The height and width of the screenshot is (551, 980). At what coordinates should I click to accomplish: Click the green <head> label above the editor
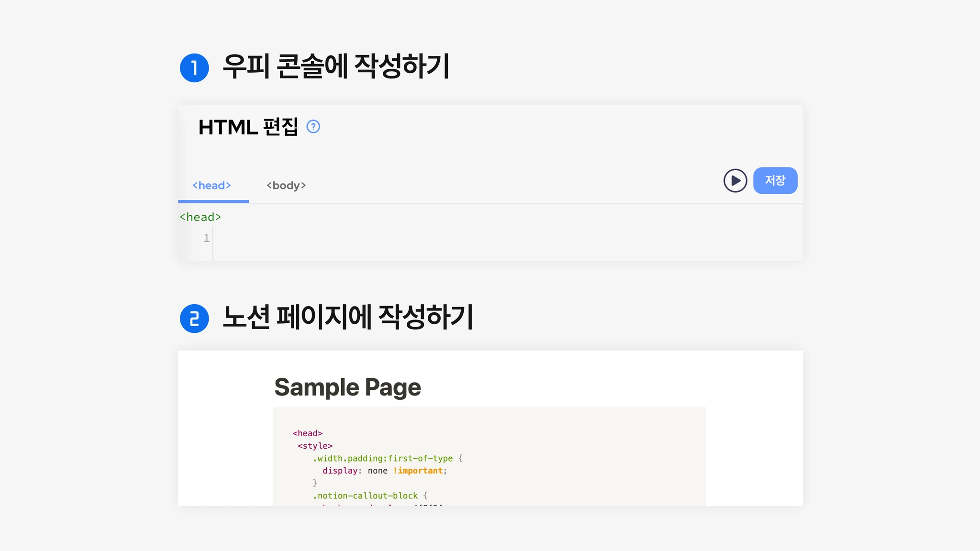click(200, 217)
